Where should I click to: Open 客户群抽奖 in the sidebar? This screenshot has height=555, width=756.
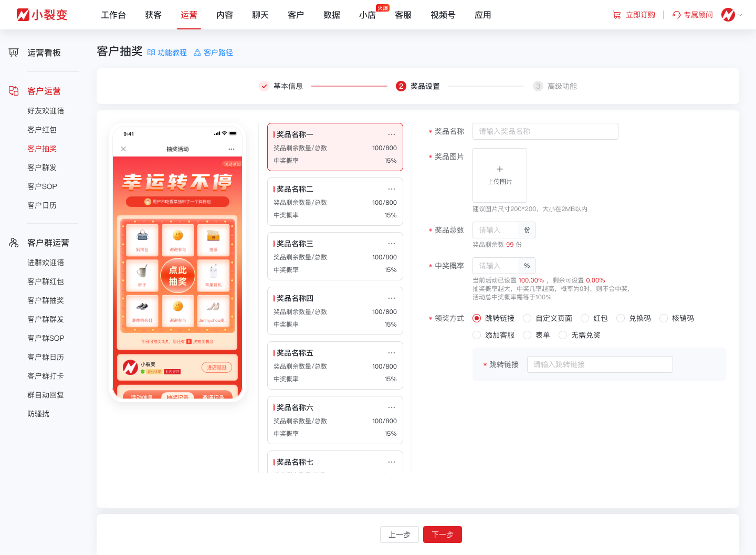pyautogui.click(x=46, y=300)
